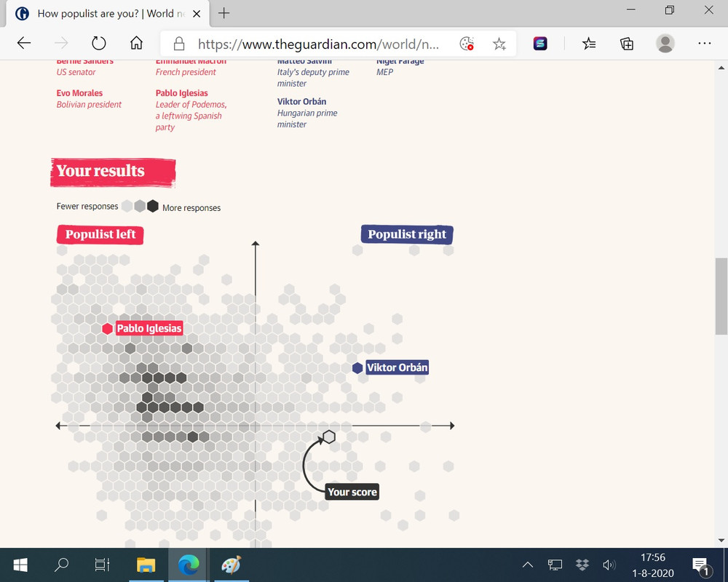Open the Dropbox tray icon
Image resolution: width=728 pixels, height=582 pixels.
click(x=582, y=565)
